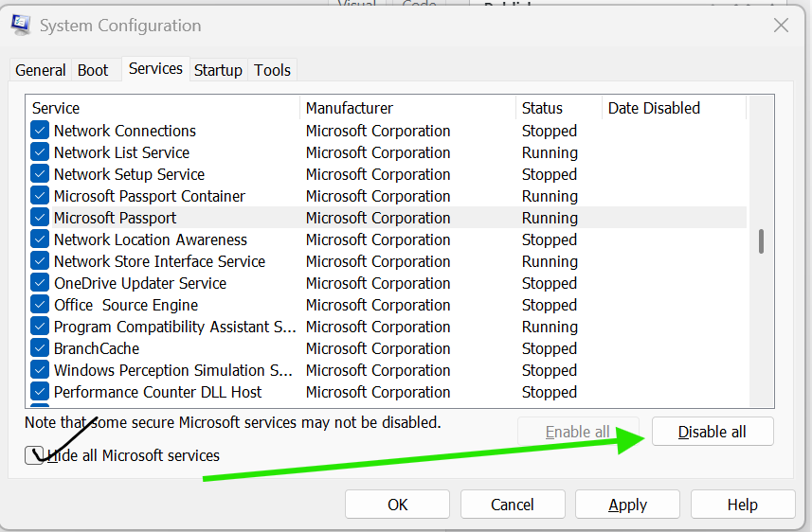Open the Tools tab
This screenshot has height=532, width=812.
click(x=272, y=70)
